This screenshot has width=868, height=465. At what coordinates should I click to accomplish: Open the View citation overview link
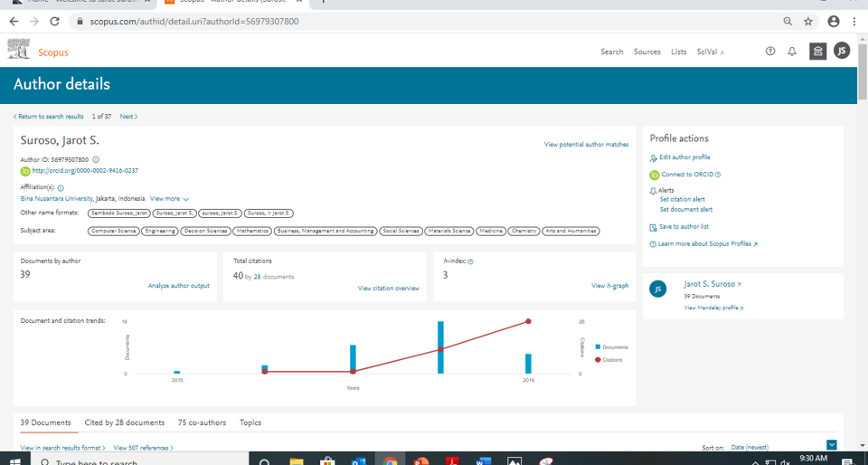point(389,289)
